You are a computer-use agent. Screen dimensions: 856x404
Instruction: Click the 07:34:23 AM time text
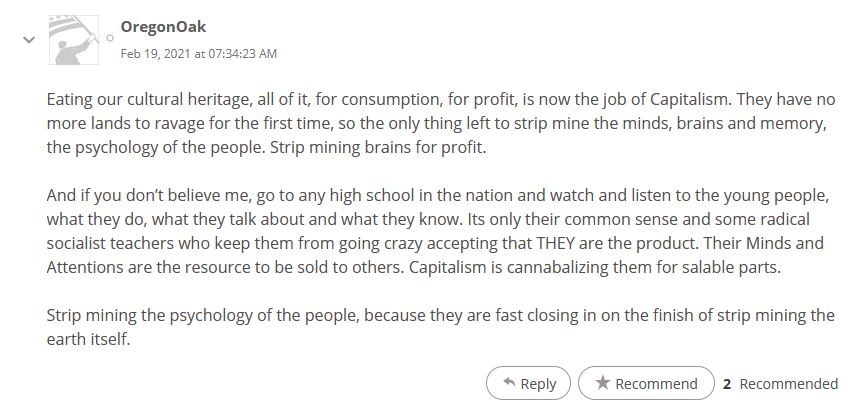[242, 54]
